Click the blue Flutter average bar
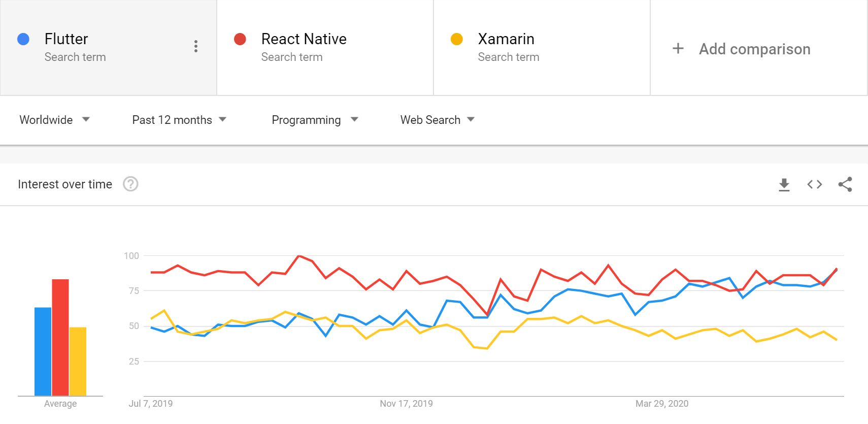Image resolution: width=868 pixels, height=424 pixels. [43, 351]
